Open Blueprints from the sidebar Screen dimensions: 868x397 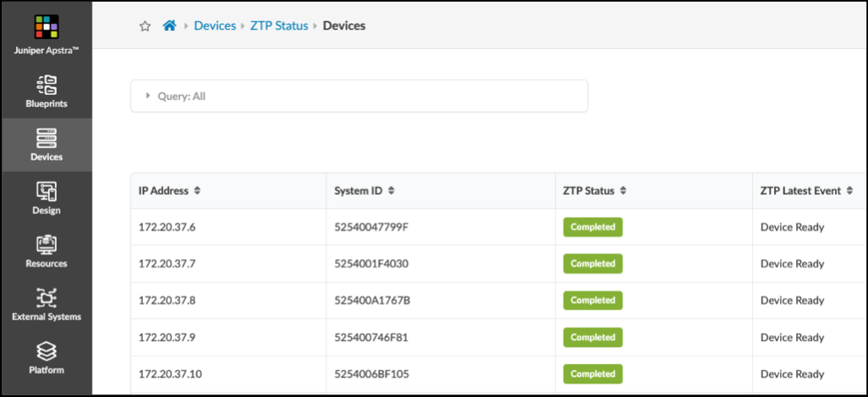click(46, 92)
